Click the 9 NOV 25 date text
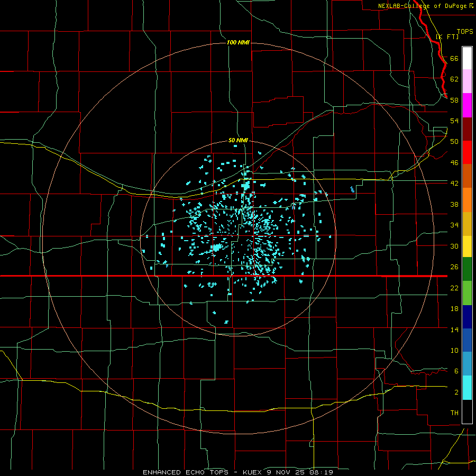Viewport: 476px width, 476px height. point(286,472)
